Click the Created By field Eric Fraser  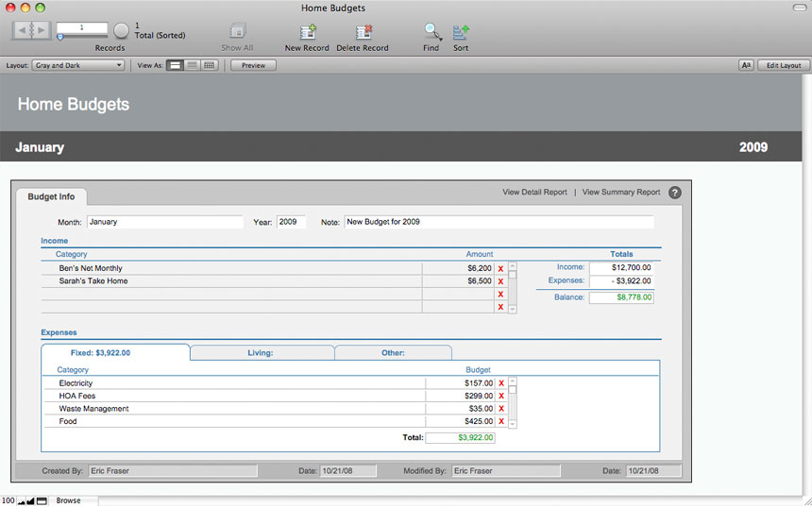(x=173, y=471)
